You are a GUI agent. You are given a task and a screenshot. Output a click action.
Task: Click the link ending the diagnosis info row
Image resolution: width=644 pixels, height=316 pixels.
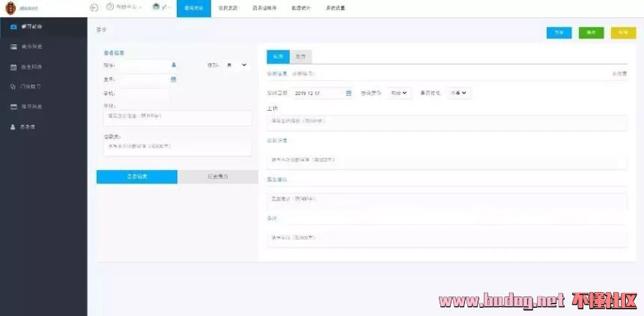point(619,73)
